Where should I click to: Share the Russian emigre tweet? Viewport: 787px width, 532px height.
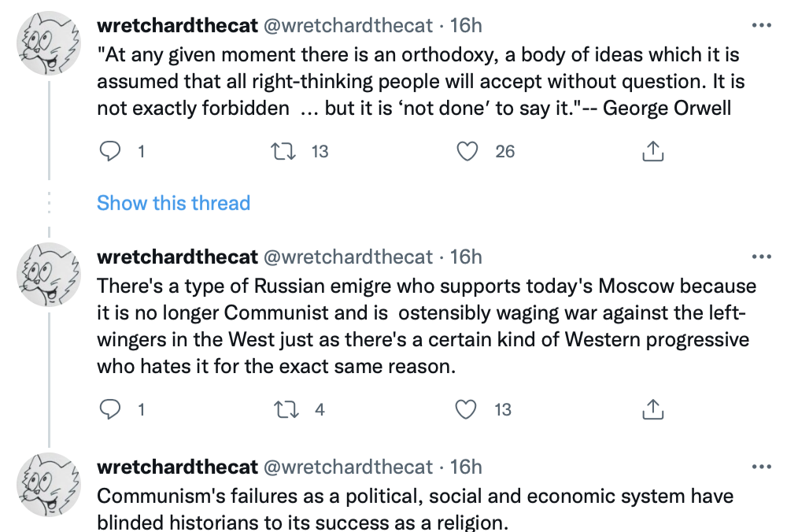[652, 409]
